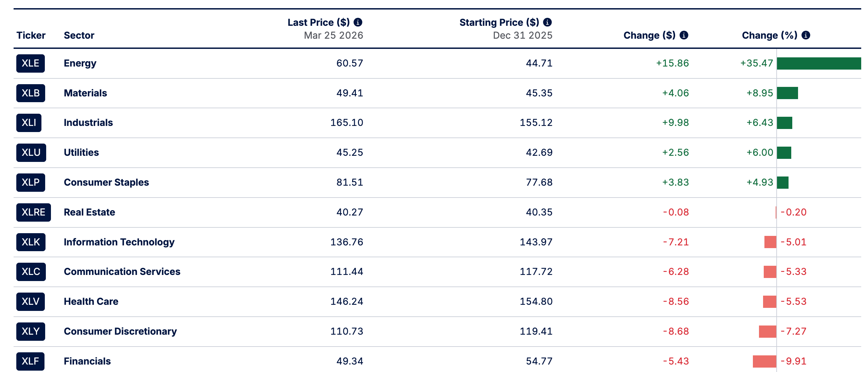Sort by the Ticker column header
The height and width of the screenshot is (372, 868).
point(31,35)
